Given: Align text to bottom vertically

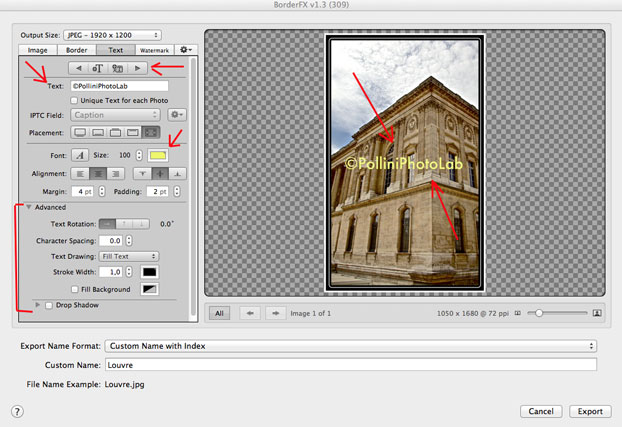Looking at the screenshot, I should click(x=177, y=174).
